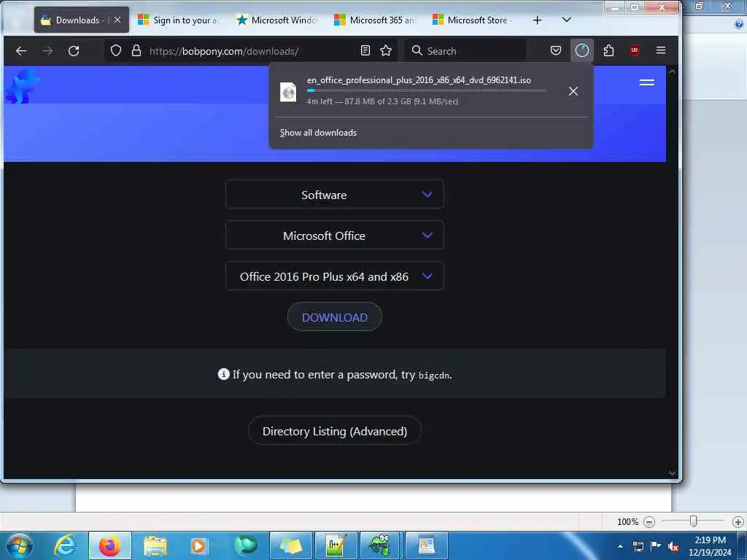
Task: Zoom in with plus button in background window
Action: pyautogui.click(x=738, y=522)
